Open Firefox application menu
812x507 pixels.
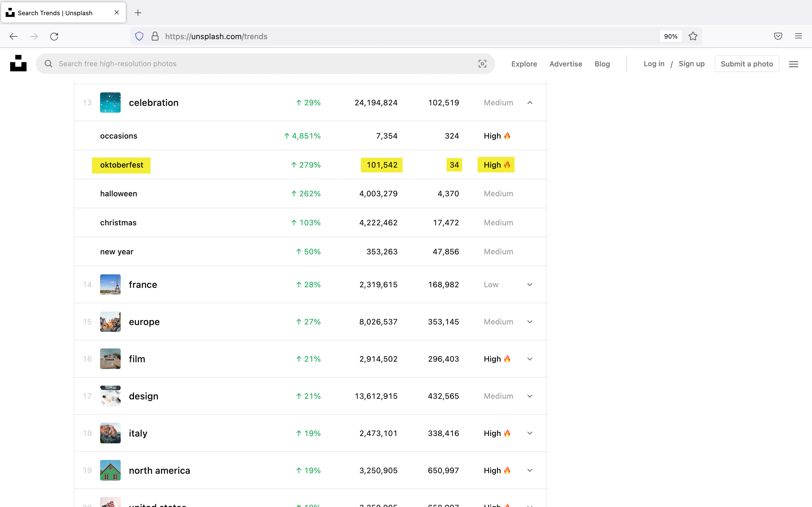coord(798,36)
